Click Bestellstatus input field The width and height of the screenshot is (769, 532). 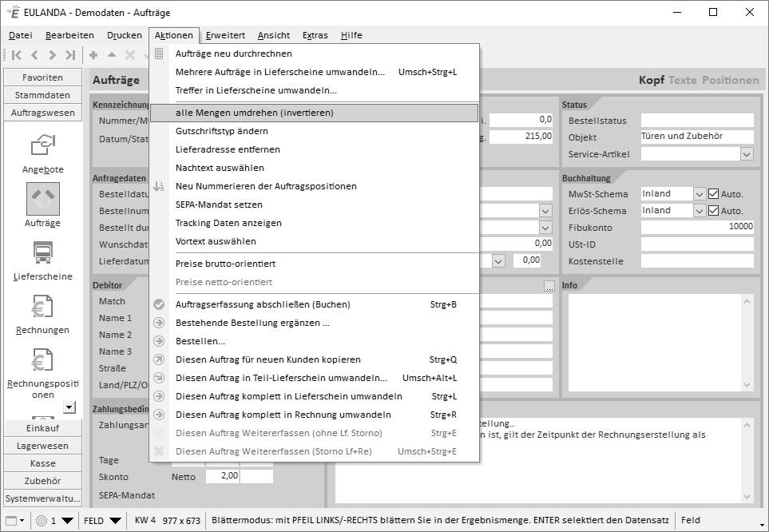click(x=697, y=120)
